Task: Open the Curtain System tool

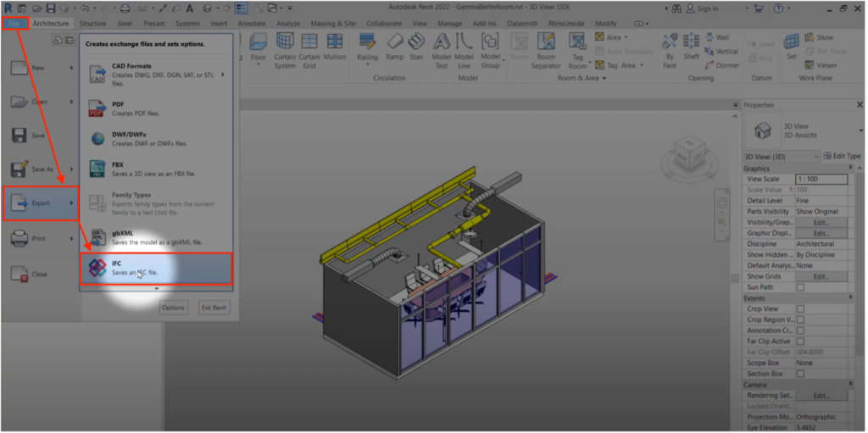Action: point(285,50)
